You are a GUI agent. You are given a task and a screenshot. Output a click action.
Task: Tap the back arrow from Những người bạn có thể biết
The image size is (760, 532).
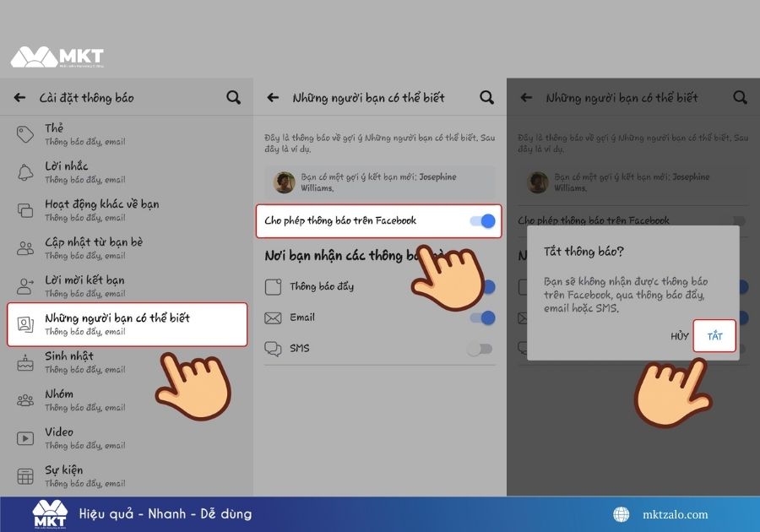pos(271,97)
